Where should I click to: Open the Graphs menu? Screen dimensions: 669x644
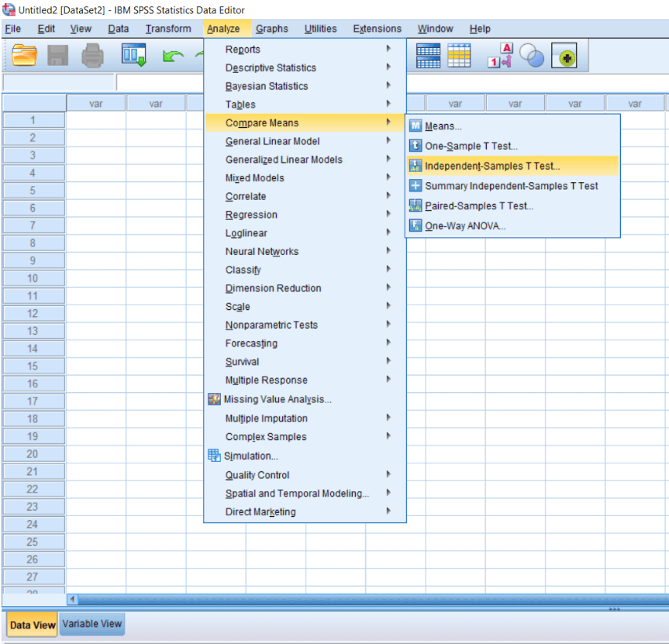tap(272, 29)
